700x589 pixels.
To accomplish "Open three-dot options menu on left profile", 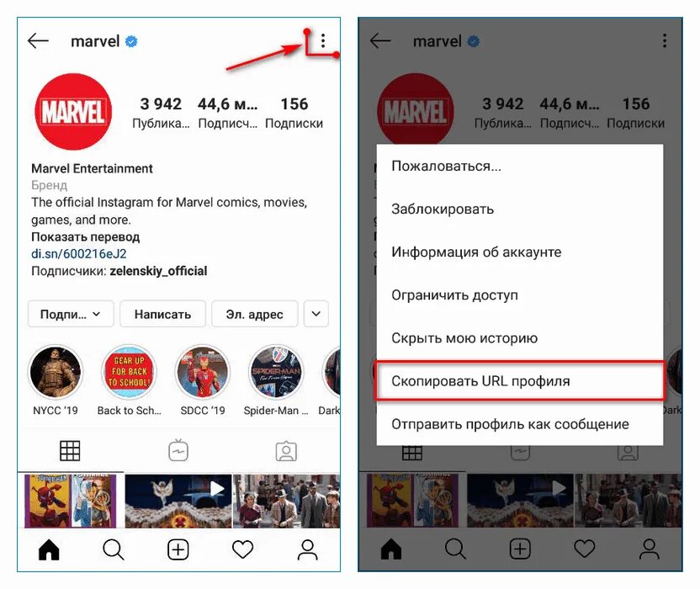I will (323, 41).
